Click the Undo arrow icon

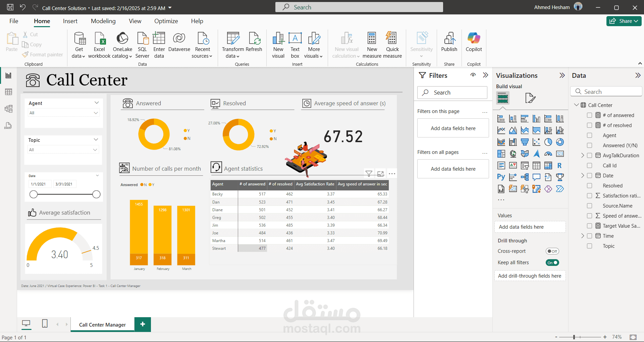pos(22,7)
